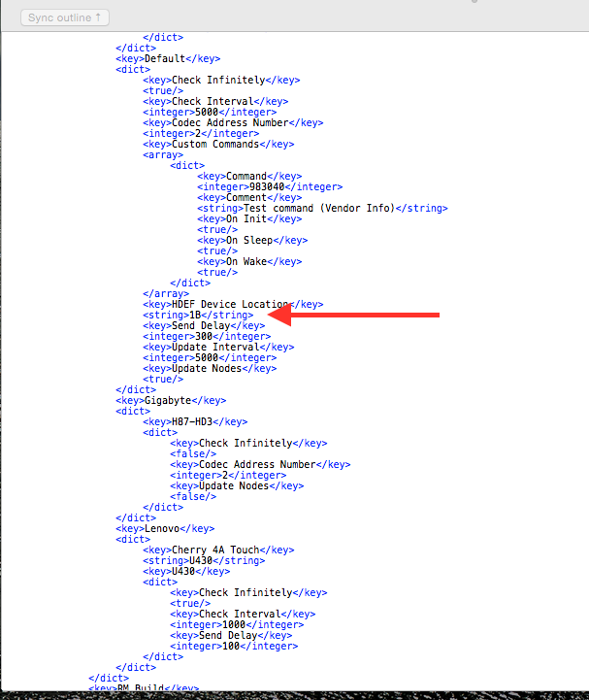Click the 'Command' key line
This screenshot has height=700, width=589.
(x=249, y=177)
